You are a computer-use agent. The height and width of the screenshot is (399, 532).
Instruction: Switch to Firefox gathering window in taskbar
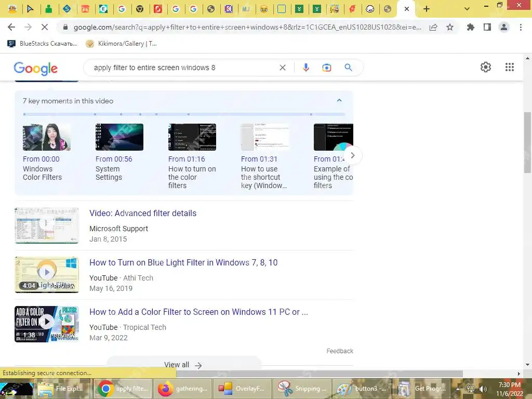pyautogui.click(x=182, y=389)
